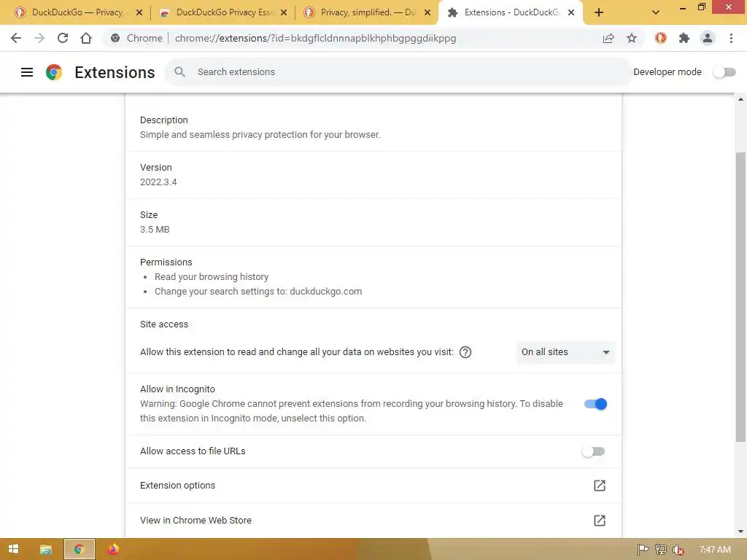Image resolution: width=747 pixels, height=560 pixels.
Task: Open the home page icon
Action: [86, 38]
